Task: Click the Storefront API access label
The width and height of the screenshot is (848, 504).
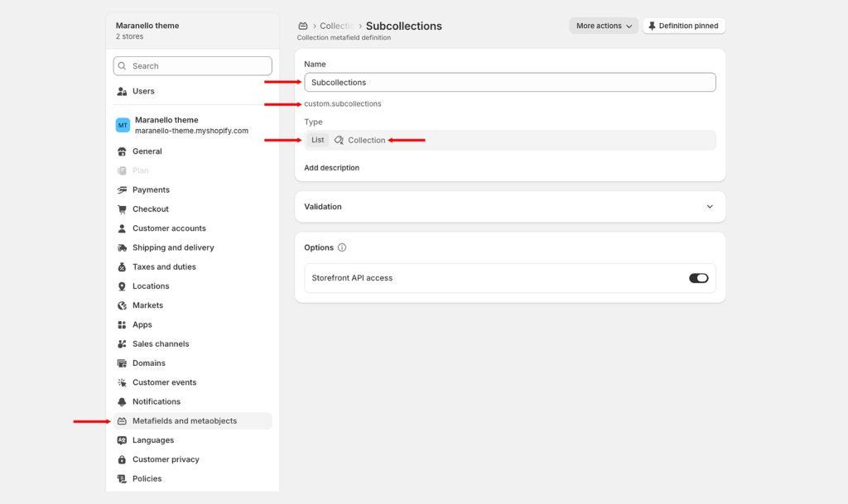Action: [352, 278]
